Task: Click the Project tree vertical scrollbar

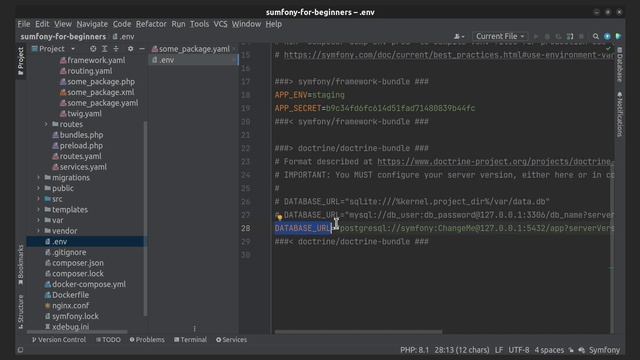Action: pyautogui.click(x=145, y=218)
